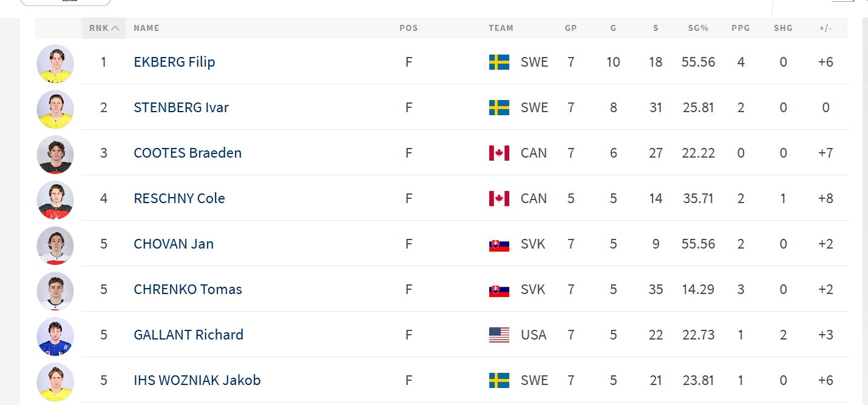The height and width of the screenshot is (405, 868).
Task: Click the Slovakia flag in Chovan Jan's row
Action: 499,244
